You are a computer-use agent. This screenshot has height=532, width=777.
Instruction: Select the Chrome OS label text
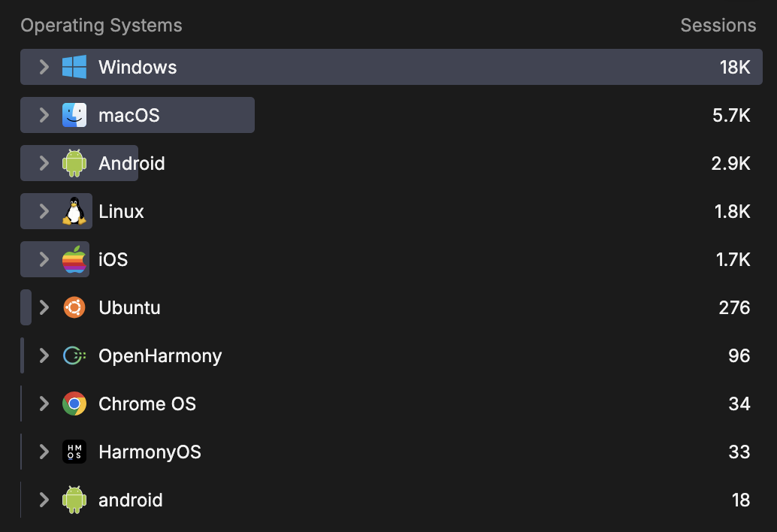tap(147, 404)
